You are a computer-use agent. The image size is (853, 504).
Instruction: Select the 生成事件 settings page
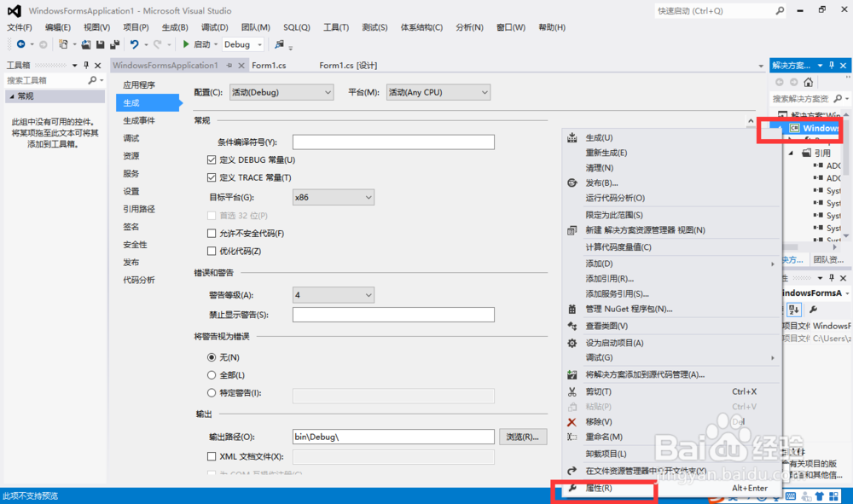(x=139, y=120)
